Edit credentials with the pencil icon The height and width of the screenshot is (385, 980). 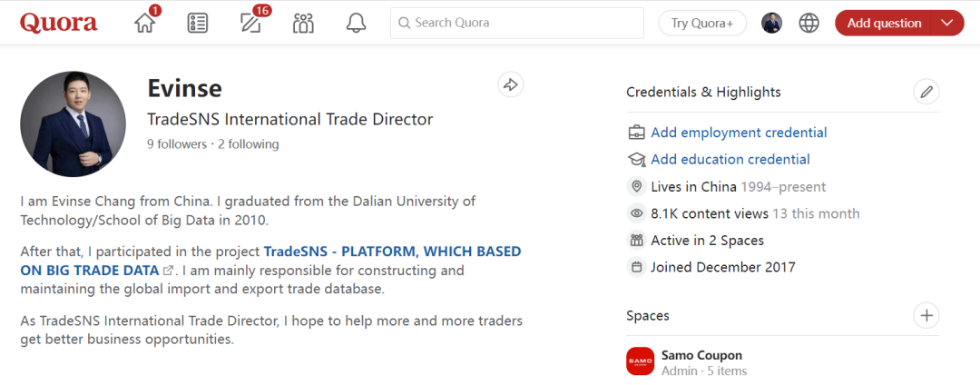click(926, 92)
